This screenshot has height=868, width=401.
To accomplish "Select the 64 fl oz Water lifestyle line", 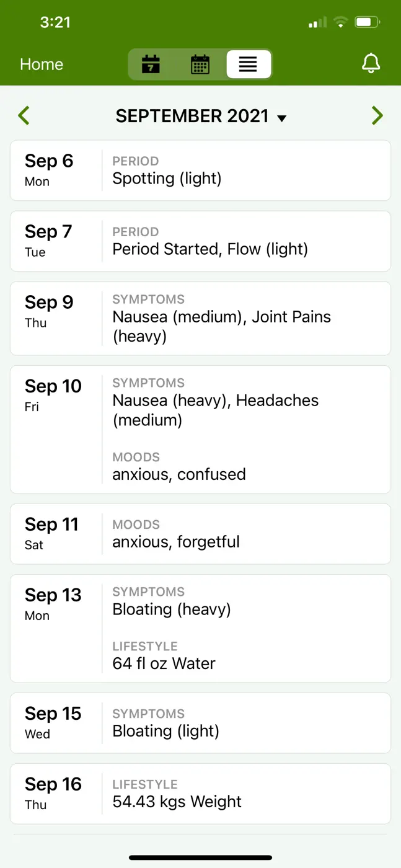I will 164,663.
